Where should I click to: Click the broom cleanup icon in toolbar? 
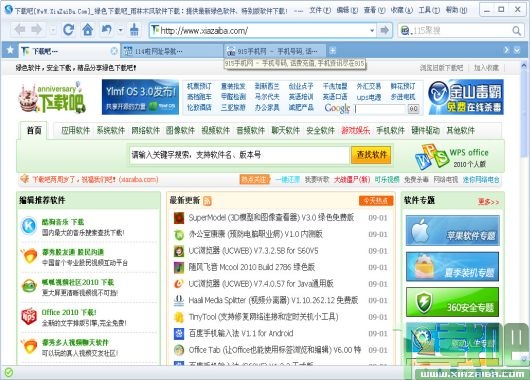pyautogui.click(x=135, y=30)
